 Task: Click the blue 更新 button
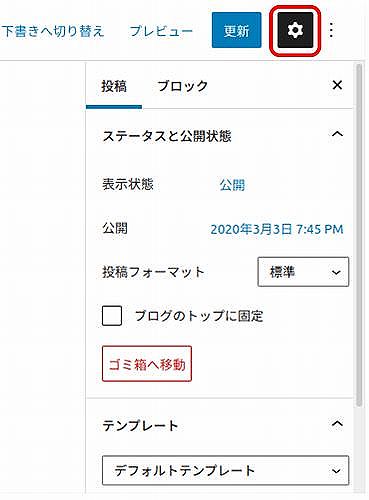click(236, 30)
